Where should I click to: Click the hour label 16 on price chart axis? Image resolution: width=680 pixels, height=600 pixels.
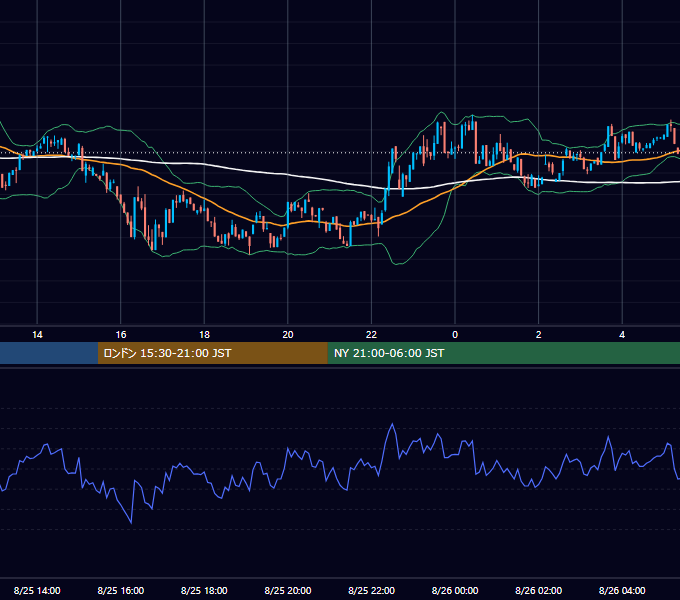[121, 335]
